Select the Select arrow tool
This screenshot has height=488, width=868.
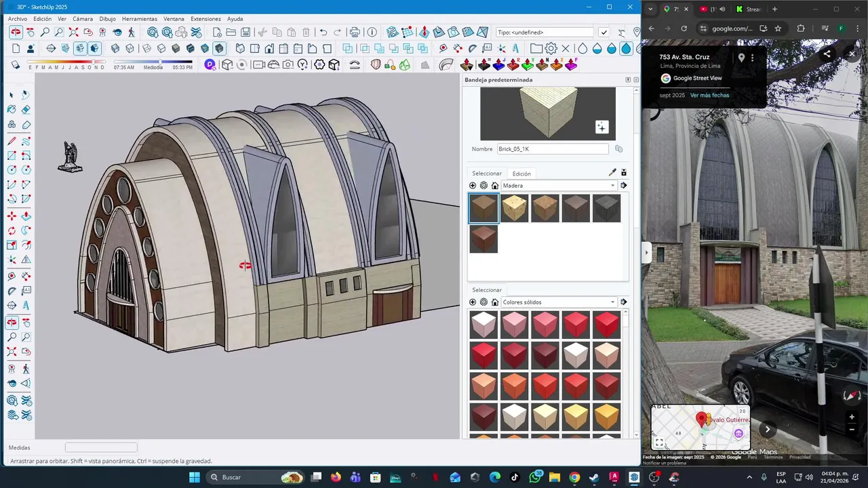pyautogui.click(x=12, y=94)
